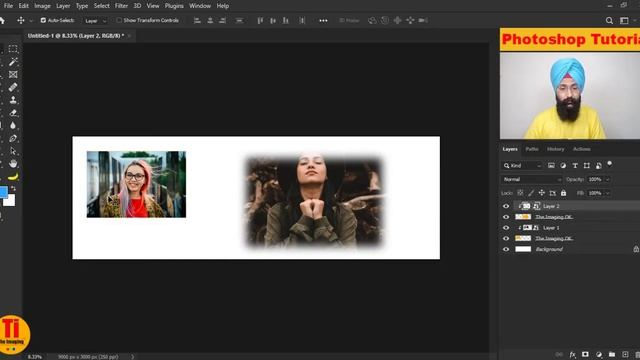Open layer style fx menu
The image size is (640, 360).
(573, 355)
